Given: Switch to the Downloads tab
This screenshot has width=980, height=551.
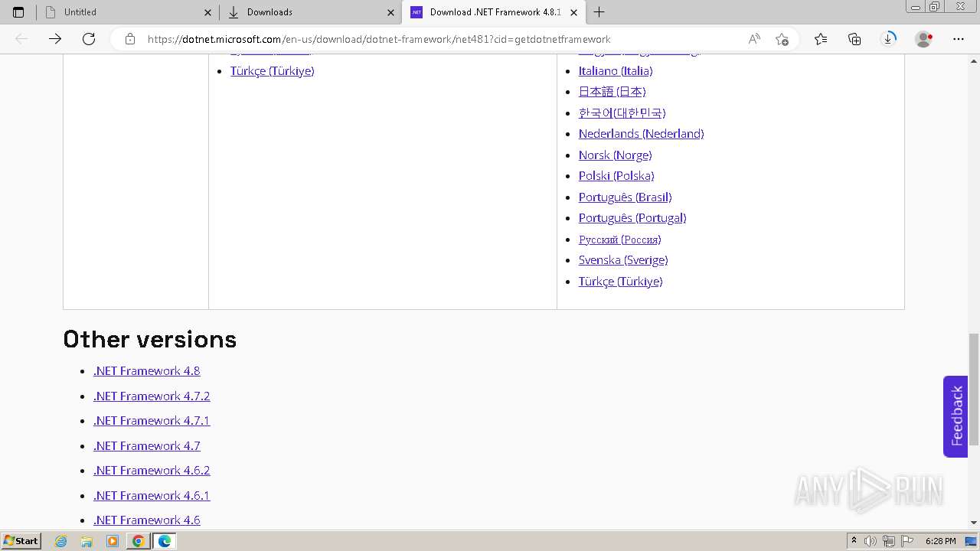Looking at the screenshot, I should (310, 12).
